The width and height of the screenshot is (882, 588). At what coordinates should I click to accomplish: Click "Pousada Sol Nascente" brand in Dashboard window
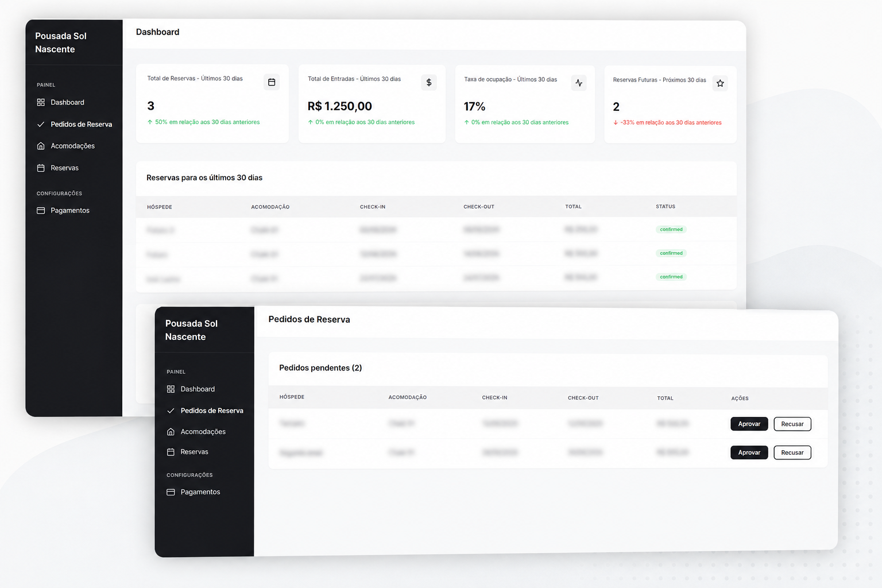point(61,42)
